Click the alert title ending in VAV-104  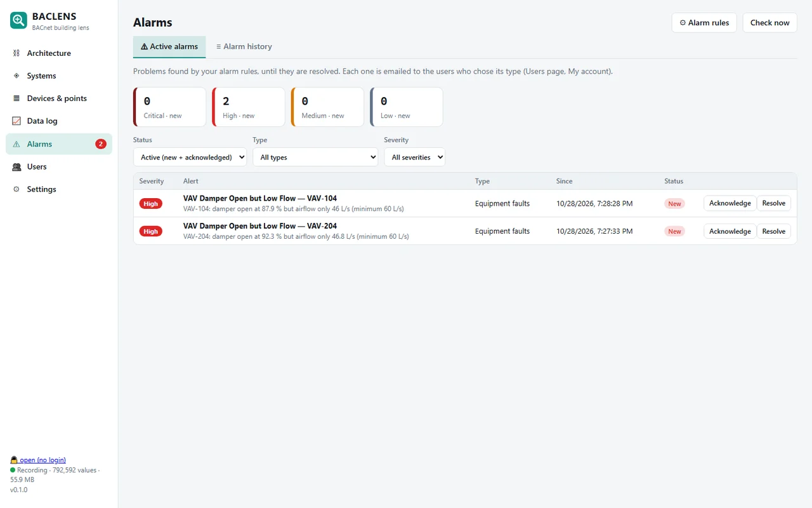point(260,198)
